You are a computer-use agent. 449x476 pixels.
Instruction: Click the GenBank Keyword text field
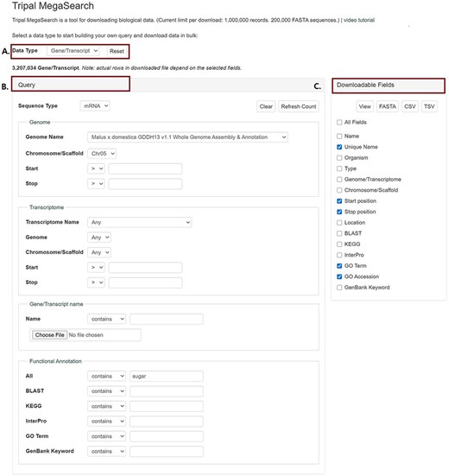click(167, 452)
